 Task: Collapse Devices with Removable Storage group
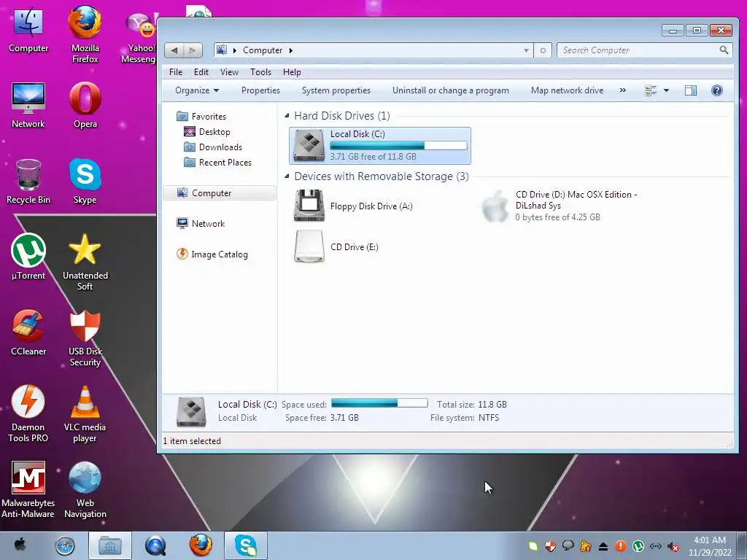point(287,176)
